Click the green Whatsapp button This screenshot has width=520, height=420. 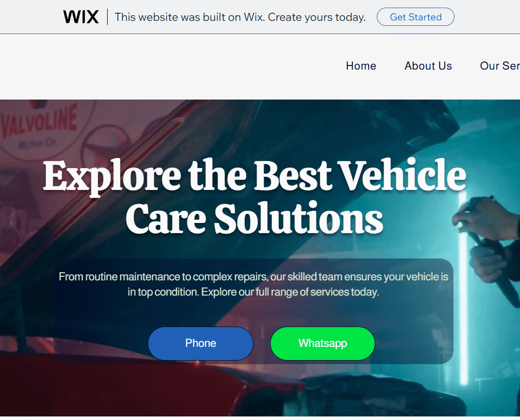[322, 343]
